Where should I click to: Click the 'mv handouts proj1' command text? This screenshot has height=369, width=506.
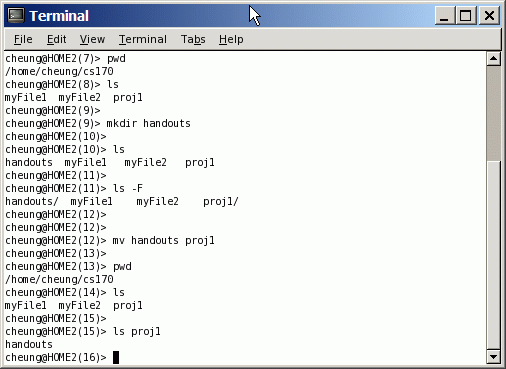(x=163, y=240)
